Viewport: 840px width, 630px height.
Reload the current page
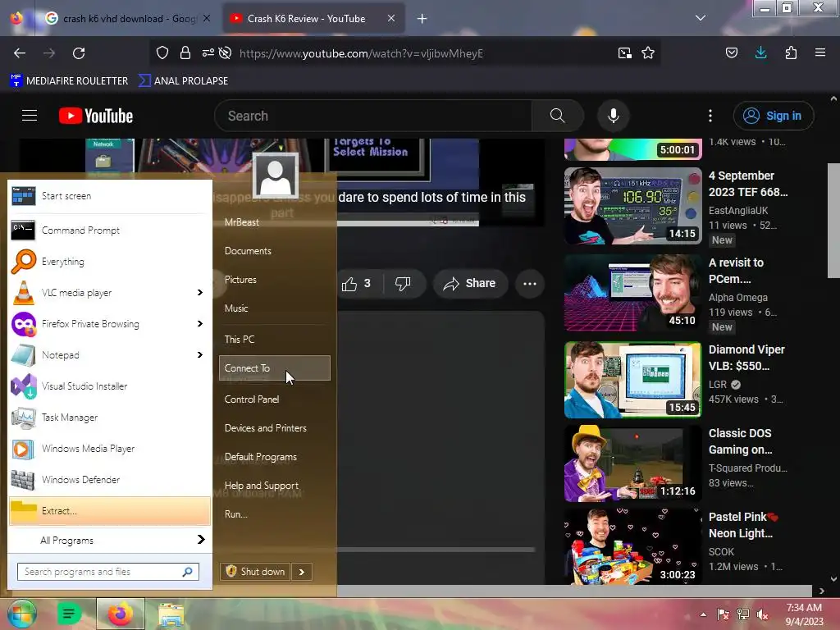[x=79, y=53]
